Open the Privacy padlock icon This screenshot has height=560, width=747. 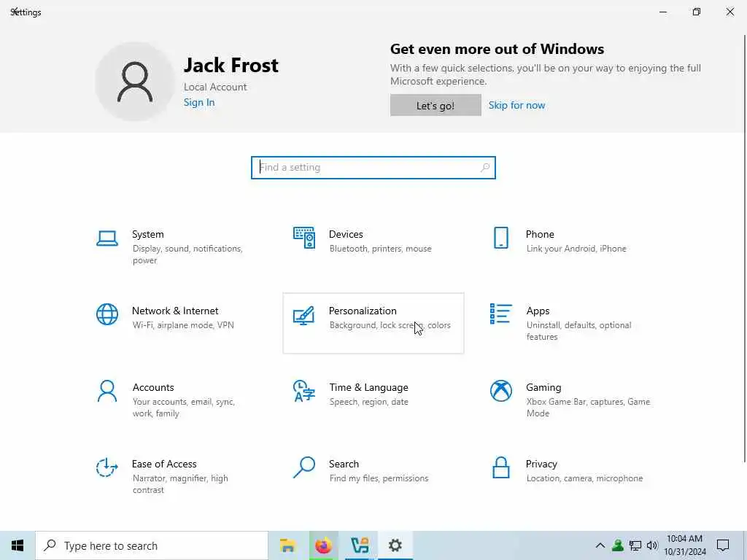point(500,467)
